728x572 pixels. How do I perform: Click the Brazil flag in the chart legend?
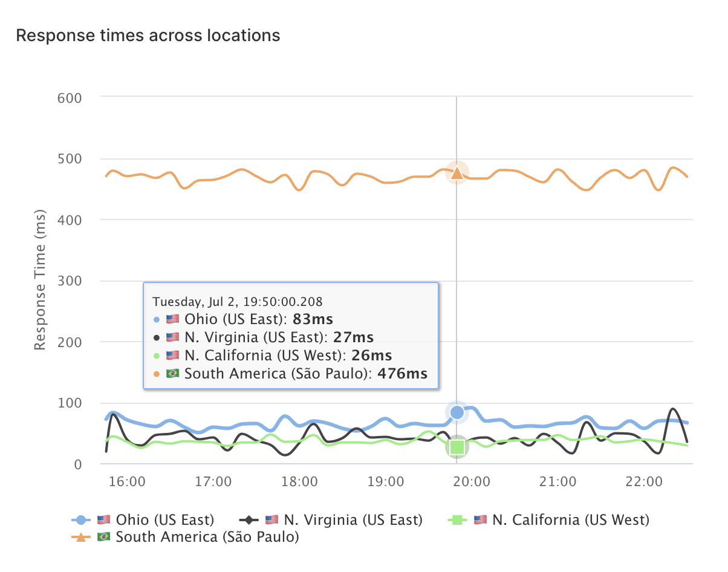[x=105, y=536]
